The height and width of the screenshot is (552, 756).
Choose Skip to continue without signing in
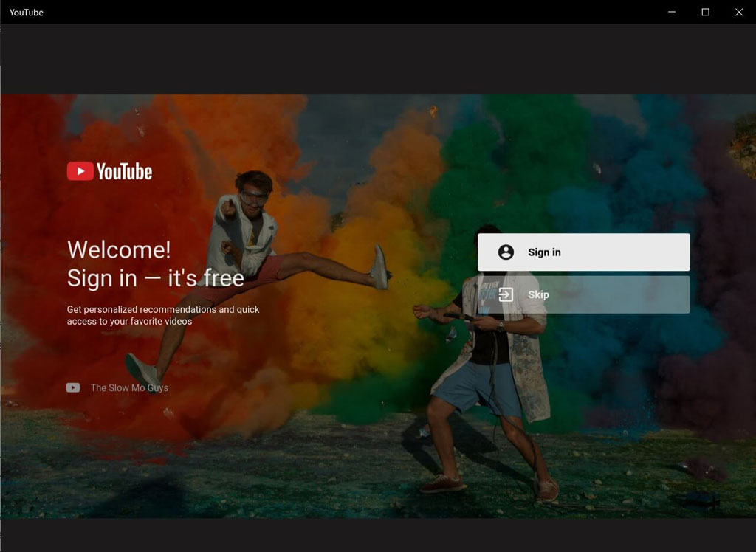pos(583,294)
